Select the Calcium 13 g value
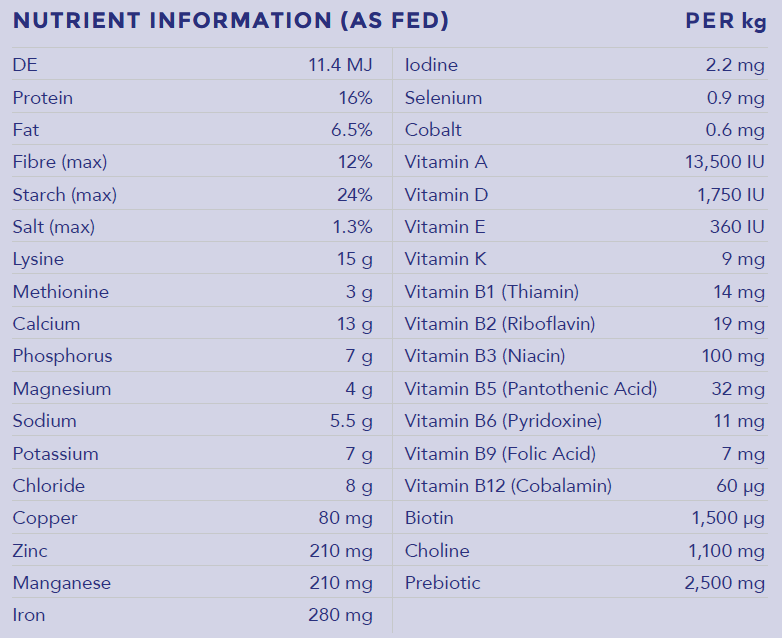This screenshot has height=638, width=782. 354,324
